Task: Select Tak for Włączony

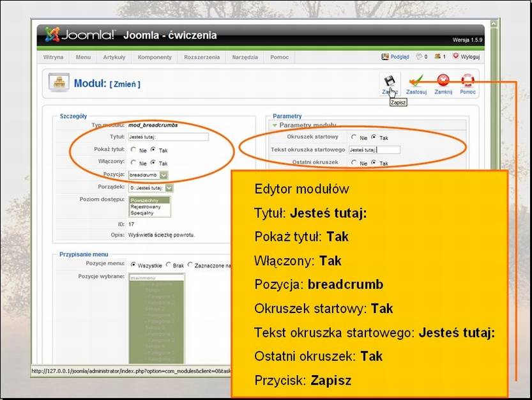Action: [153, 163]
